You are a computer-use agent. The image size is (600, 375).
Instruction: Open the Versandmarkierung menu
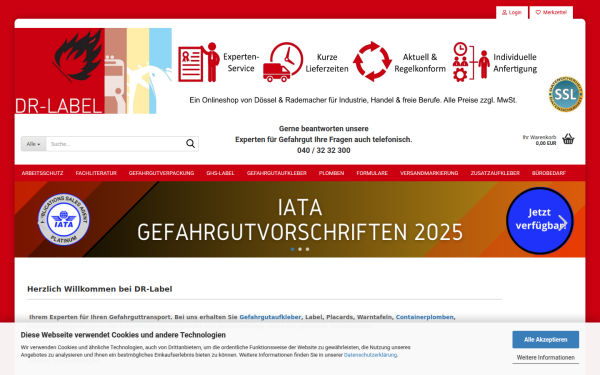(429, 173)
